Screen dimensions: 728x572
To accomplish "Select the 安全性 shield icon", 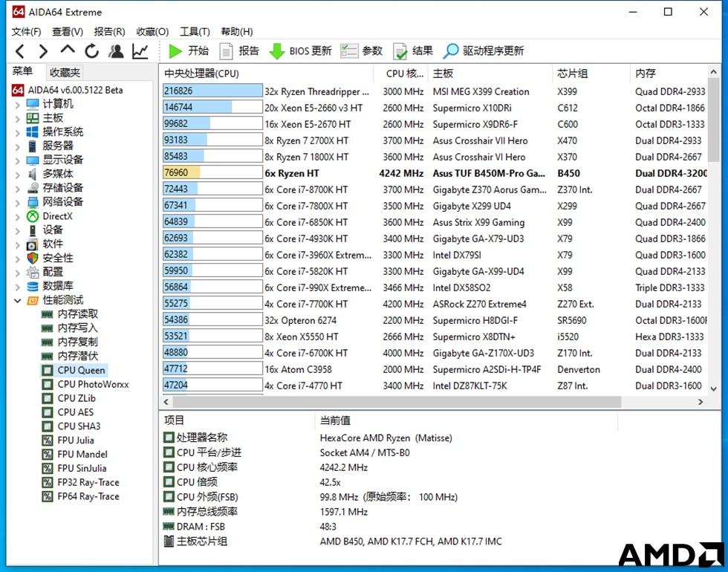I will pos(33,258).
